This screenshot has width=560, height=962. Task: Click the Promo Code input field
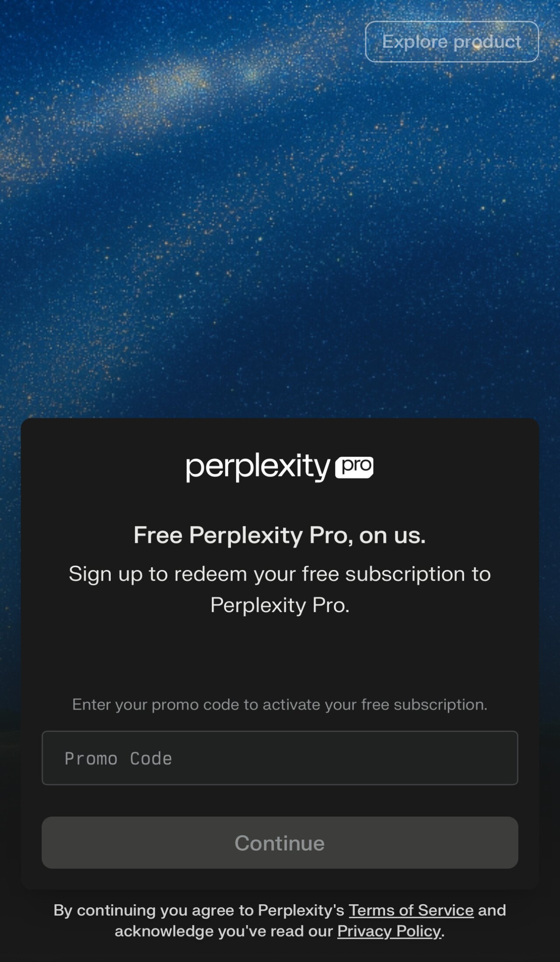point(280,758)
